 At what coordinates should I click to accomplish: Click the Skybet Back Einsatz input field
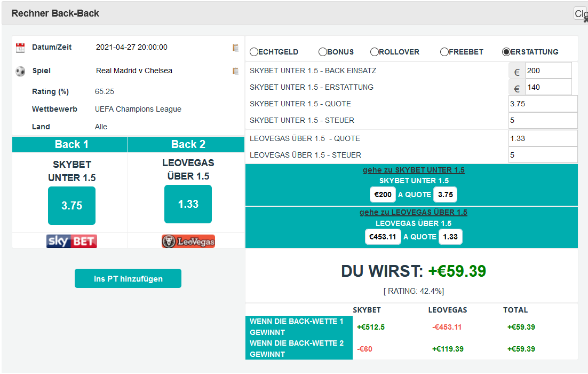[548, 71]
